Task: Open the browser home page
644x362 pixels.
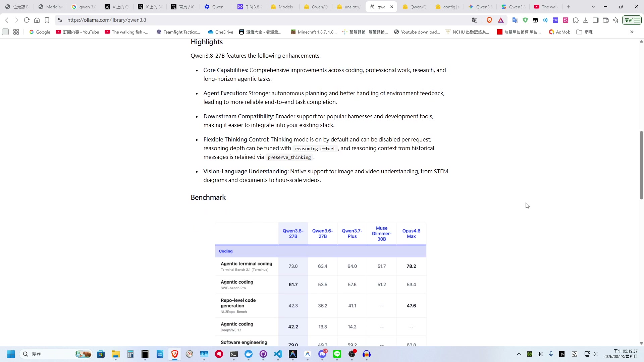Action: point(37,20)
